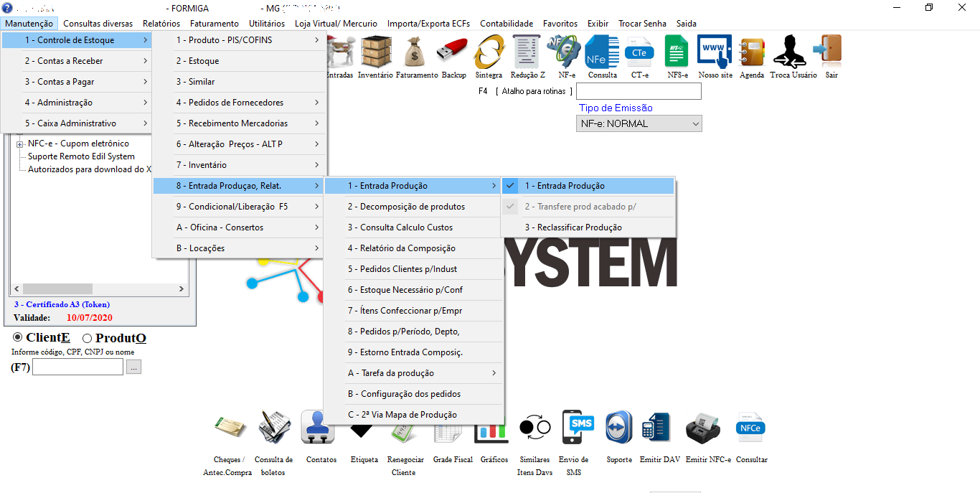Viewport: 980px width, 493px height.
Task: Click Suporte Remoto Edil System tree entry
Action: (x=81, y=156)
